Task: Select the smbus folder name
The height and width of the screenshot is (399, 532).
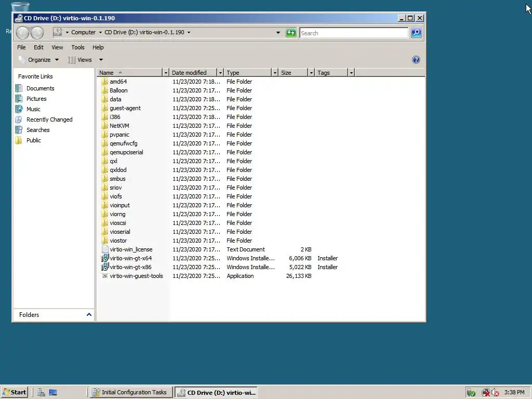Action: pos(117,179)
